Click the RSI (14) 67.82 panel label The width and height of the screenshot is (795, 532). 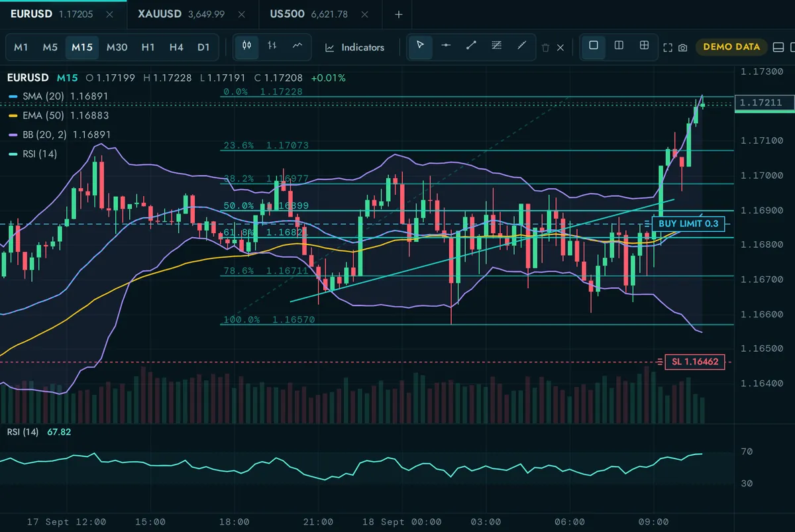coord(39,432)
